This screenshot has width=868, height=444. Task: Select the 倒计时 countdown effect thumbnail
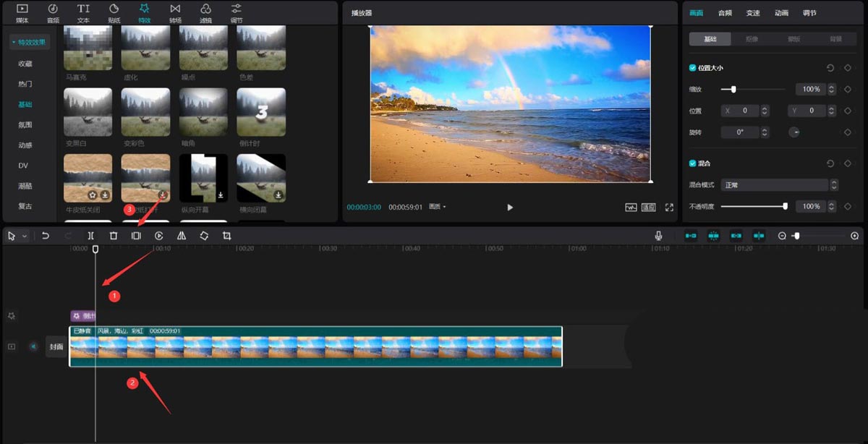(261, 112)
